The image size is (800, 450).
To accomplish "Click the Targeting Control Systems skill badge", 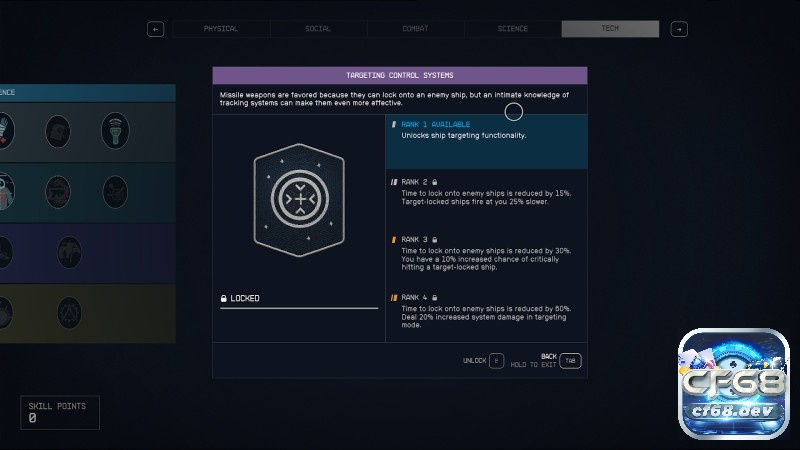I will coord(299,200).
